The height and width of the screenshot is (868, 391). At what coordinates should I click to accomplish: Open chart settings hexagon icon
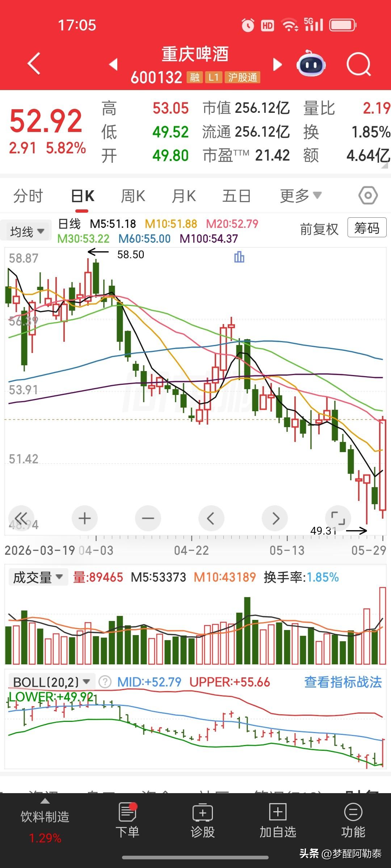(x=368, y=196)
